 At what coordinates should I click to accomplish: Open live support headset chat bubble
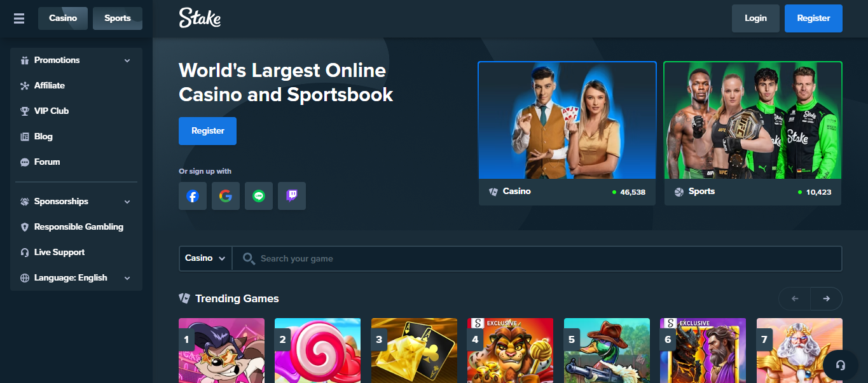pyautogui.click(x=841, y=365)
